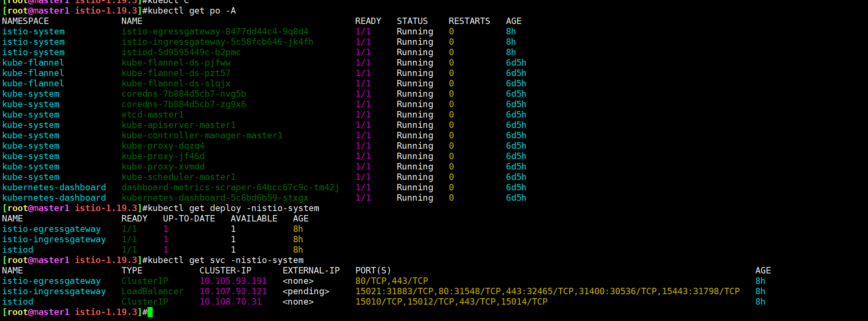Select ports list starting with 15010/TCP
The height and width of the screenshot is (321, 868).
click(452, 302)
